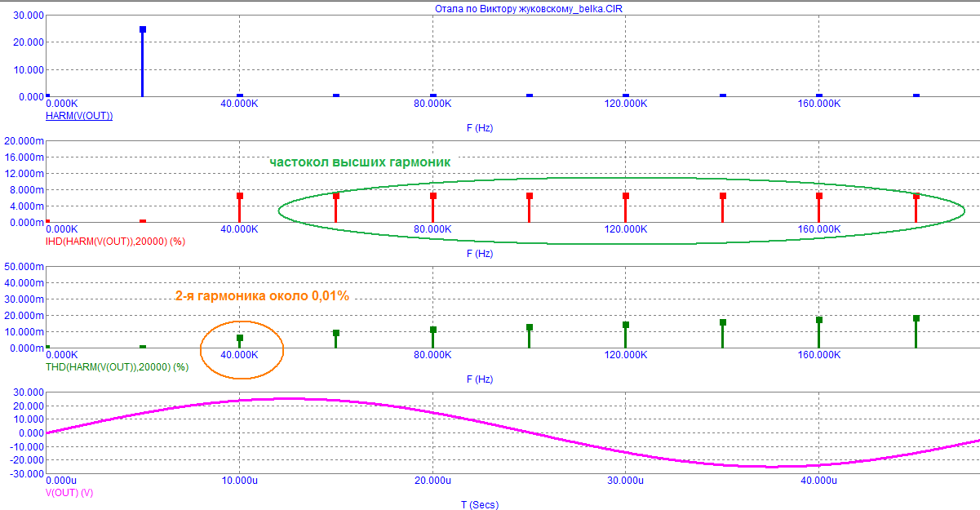The height and width of the screenshot is (510, 980).
Task: Click the blue fundamental marker at 20 kHz
Action: click(x=143, y=29)
